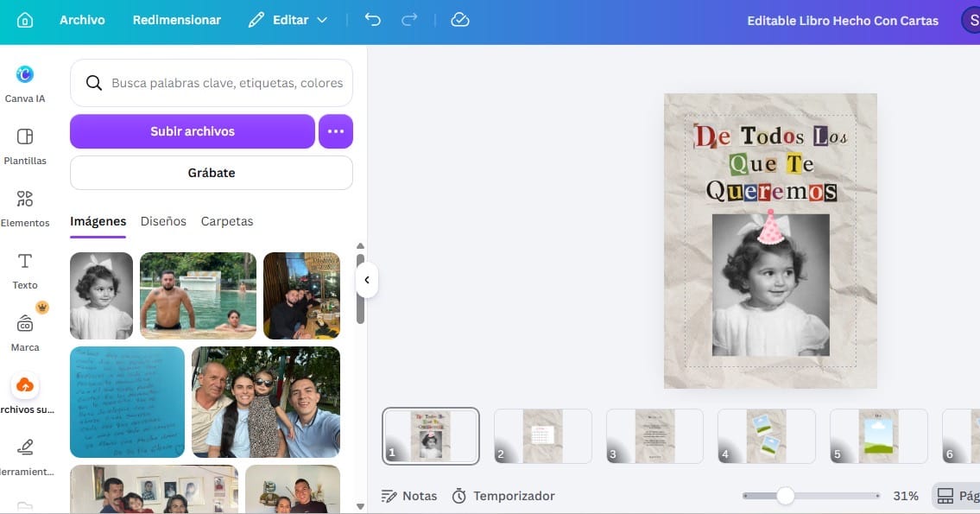Click the Subir archivos button
The image size is (980, 514).
(193, 131)
